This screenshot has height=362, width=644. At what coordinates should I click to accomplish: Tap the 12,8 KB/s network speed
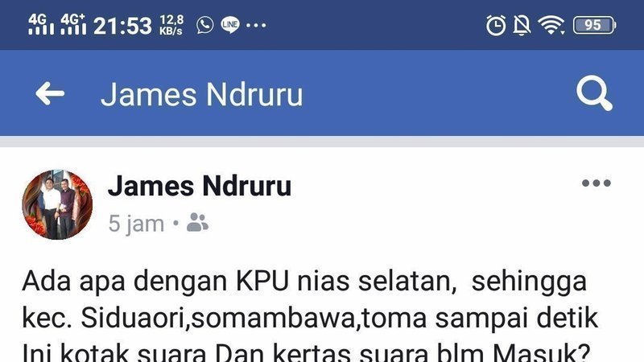[x=171, y=25]
